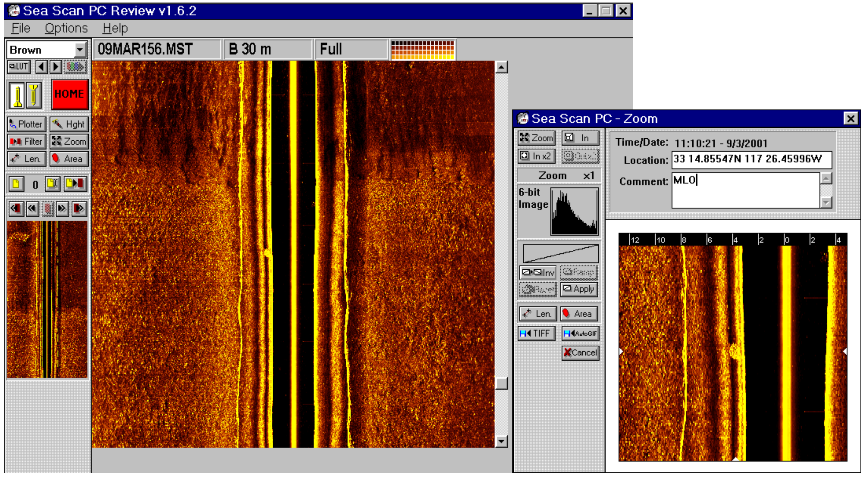Rewind the sonar data playback

coord(32,209)
